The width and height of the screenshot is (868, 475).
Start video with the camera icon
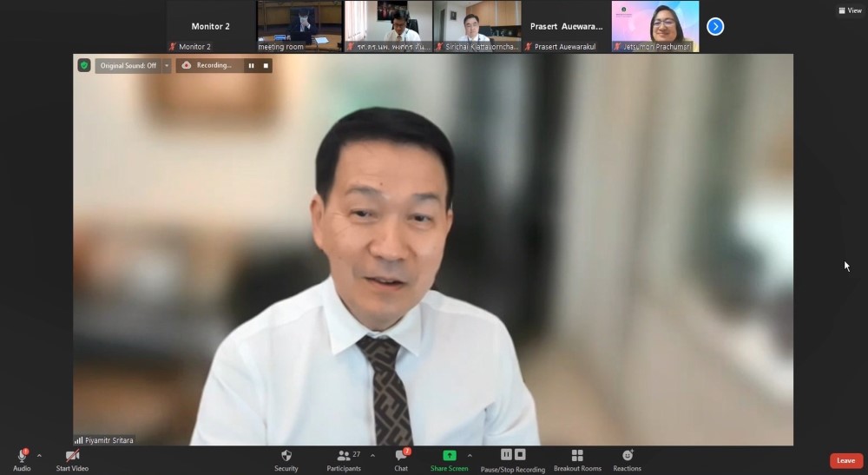pyautogui.click(x=72, y=456)
